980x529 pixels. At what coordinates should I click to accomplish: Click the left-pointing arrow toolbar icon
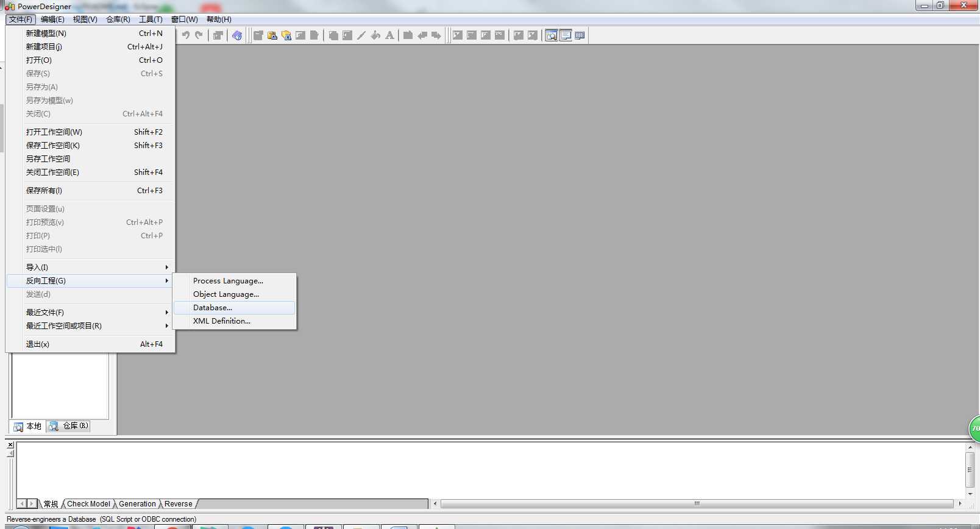point(422,35)
